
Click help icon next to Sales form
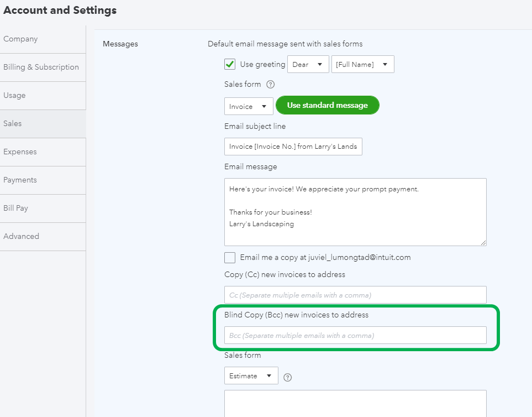[x=271, y=85]
